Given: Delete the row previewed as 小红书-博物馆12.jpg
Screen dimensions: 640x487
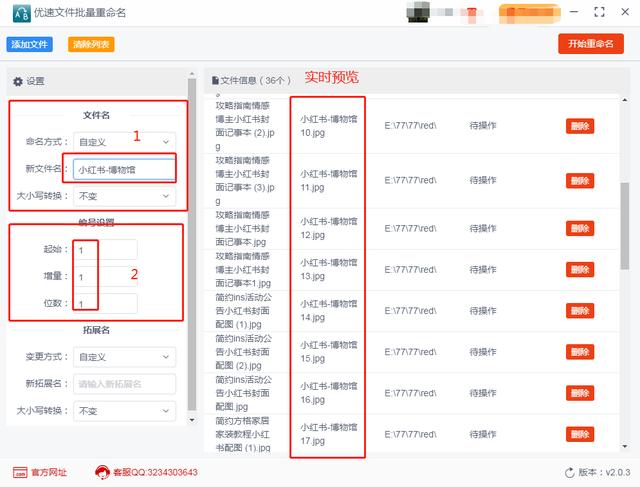Looking at the screenshot, I should (580, 229).
